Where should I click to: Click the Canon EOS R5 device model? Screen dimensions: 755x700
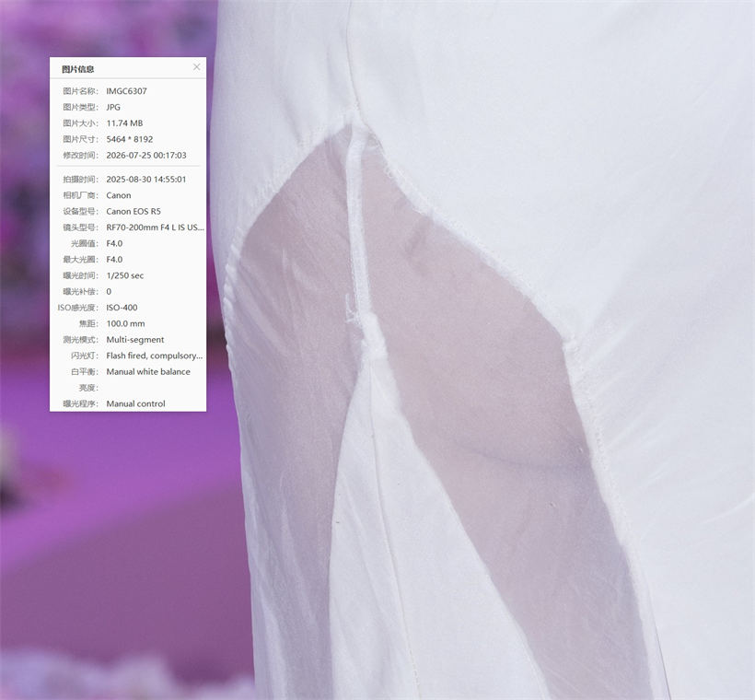(134, 212)
